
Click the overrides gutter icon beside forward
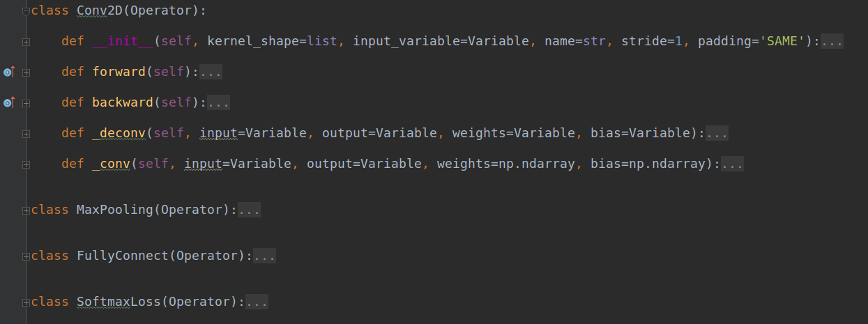pyautogui.click(x=8, y=72)
